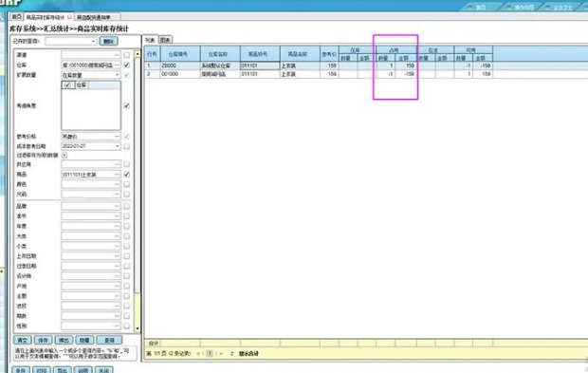
Task: Click the 清空 button
Action: click(23, 340)
